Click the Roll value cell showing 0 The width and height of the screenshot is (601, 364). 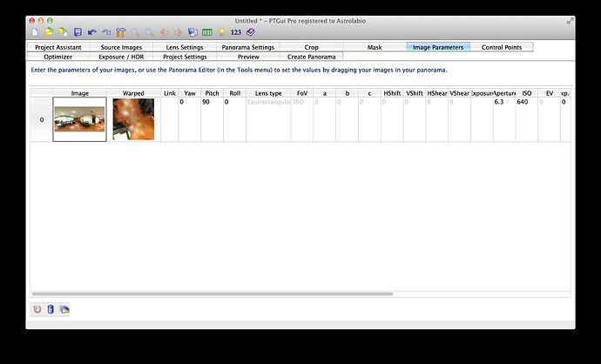pos(234,119)
